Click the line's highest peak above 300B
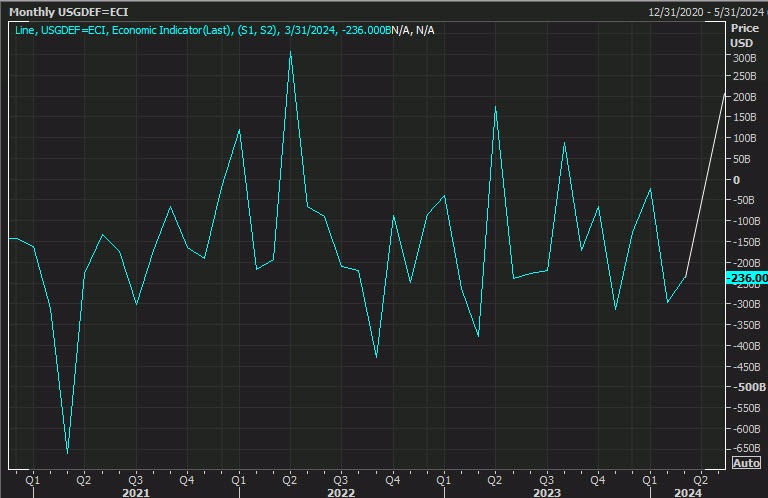The width and height of the screenshot is (768, 498). point(290,52)
